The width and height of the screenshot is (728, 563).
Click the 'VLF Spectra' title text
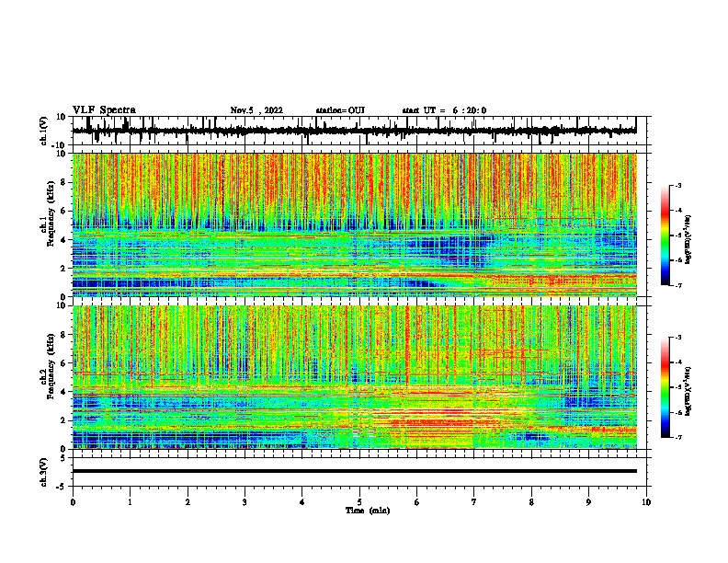click(x=104, y=110)
